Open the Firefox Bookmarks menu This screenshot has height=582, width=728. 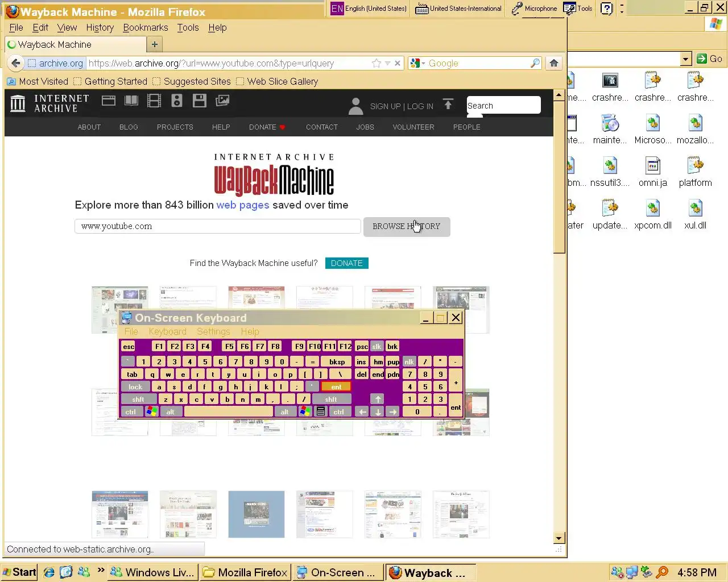click(x=146, y=27)
